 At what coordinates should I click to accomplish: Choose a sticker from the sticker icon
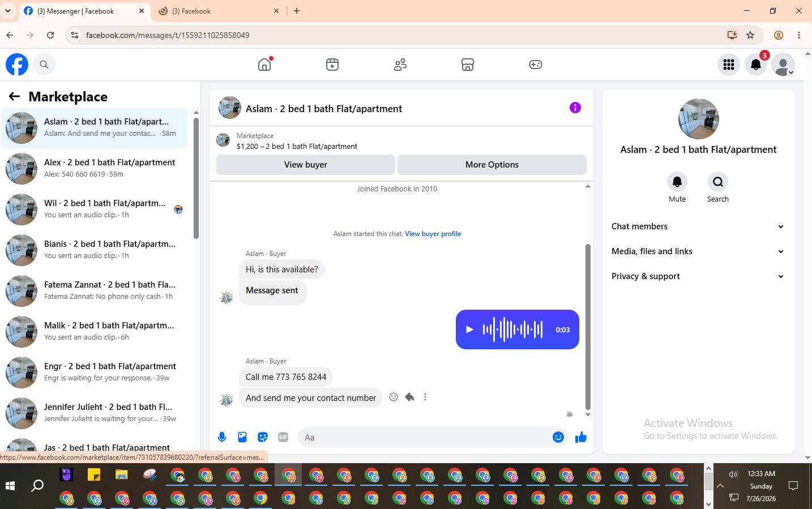pos(263,437)
